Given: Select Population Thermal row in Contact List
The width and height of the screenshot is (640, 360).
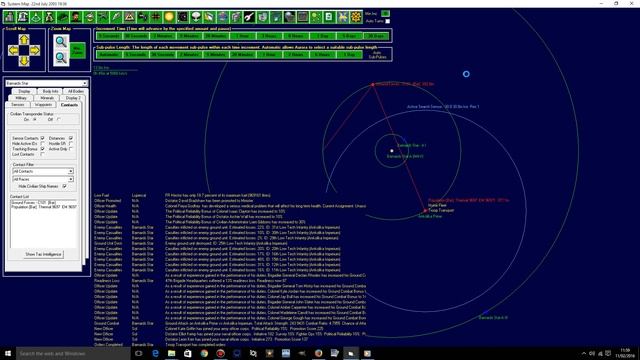Looking at the screenshot, I should click(44, 207).
